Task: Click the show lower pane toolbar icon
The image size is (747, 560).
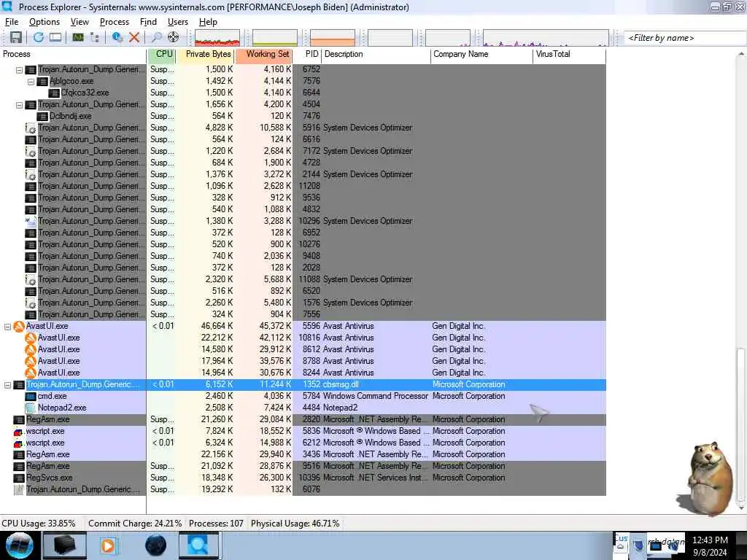Action: (55, 37)
